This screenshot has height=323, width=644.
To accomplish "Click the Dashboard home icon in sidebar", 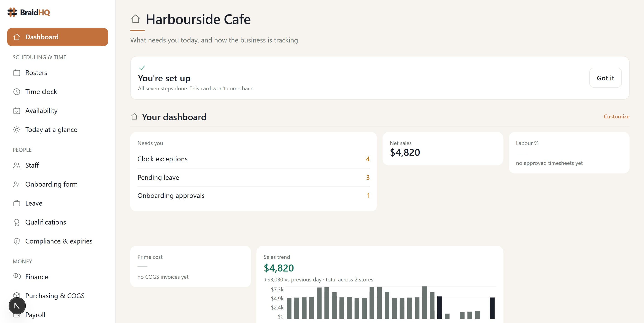I will click(17, 37).
